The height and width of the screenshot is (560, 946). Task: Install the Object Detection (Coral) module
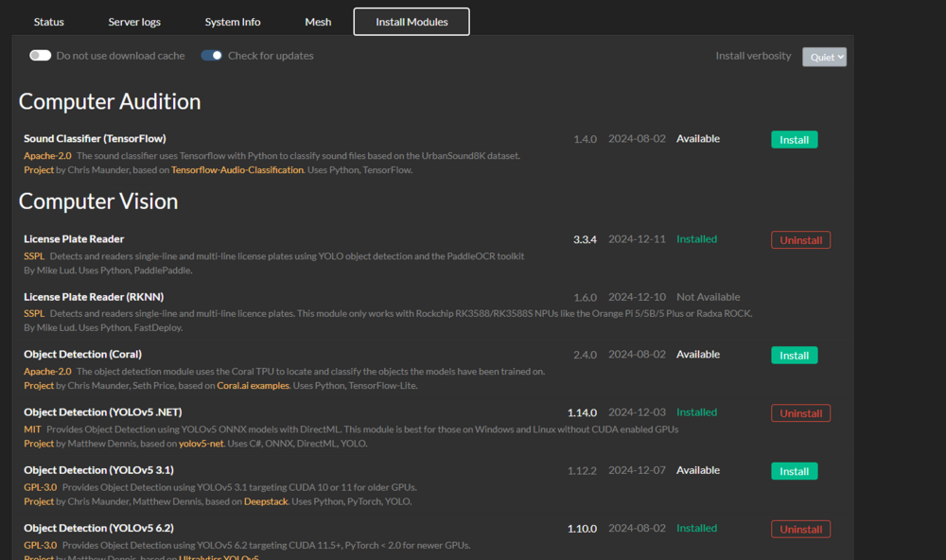click(794, 355)
